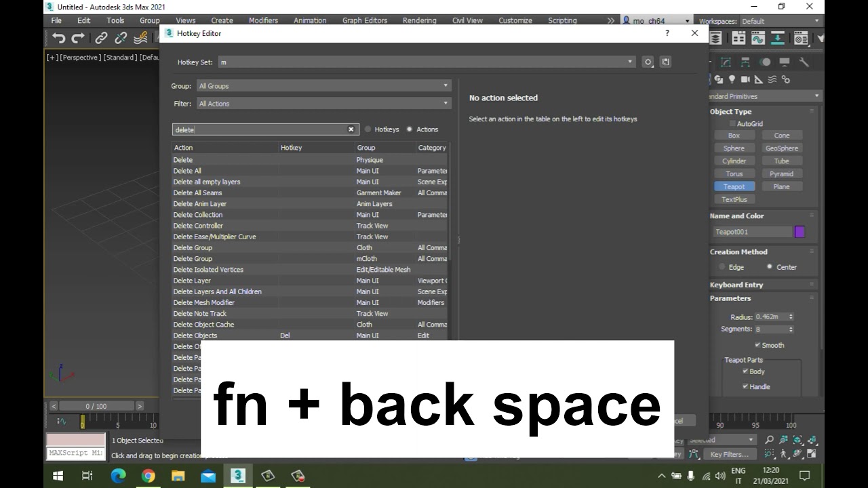
Task: Open the Tools menu
Action: click(x=115, y=20)
